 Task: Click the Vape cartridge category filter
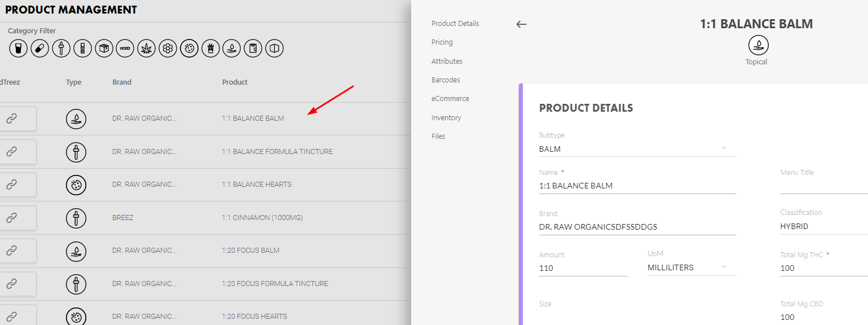coord(82,49)
